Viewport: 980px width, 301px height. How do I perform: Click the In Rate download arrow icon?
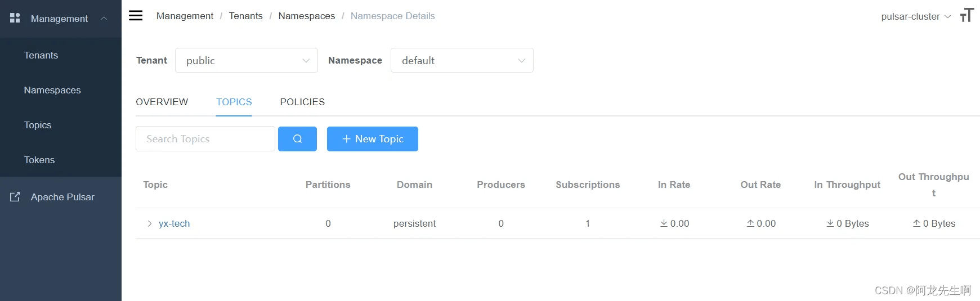664,223
